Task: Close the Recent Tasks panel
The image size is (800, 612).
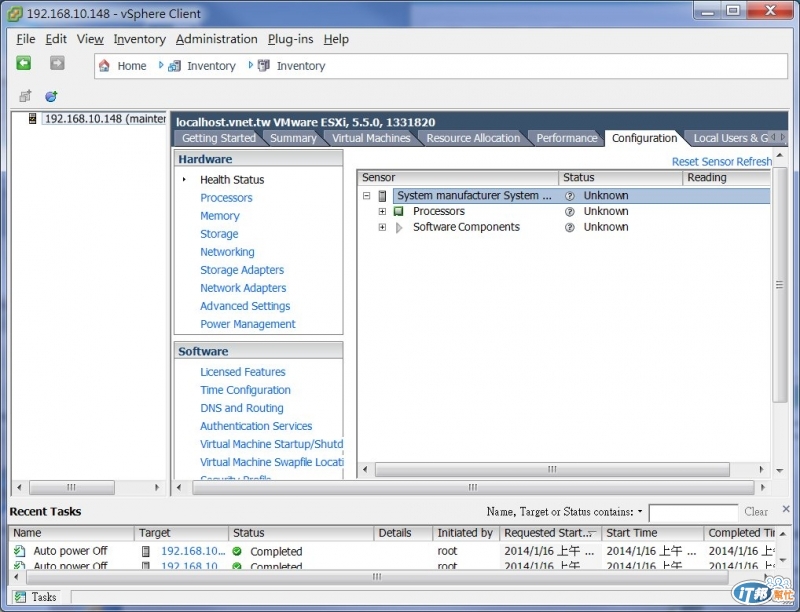Action: (x=786, y=509)
